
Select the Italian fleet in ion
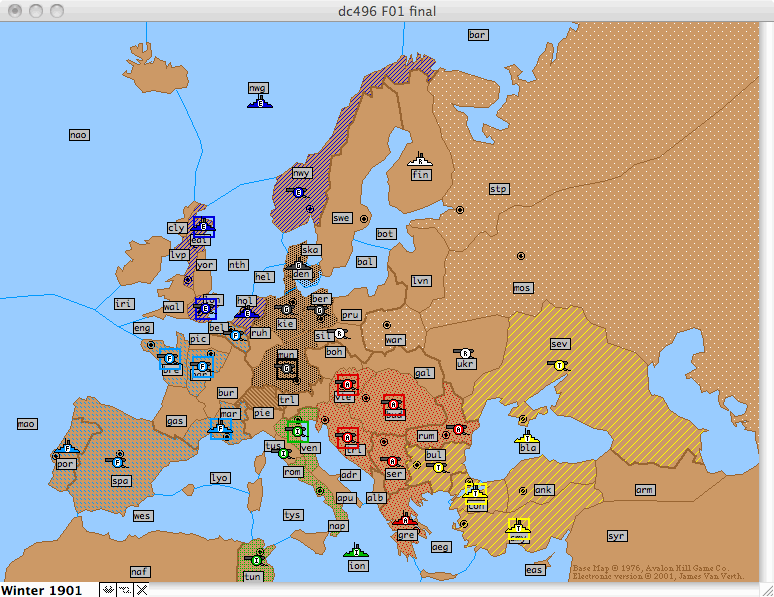pyautogui.click(x=355, y=550)
